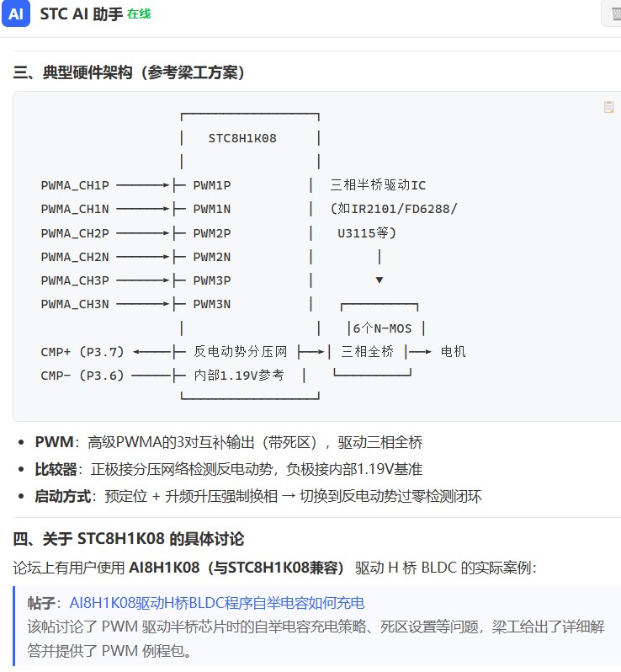Click the CMP+ (P3.7) label
Screen dimensions: 621x672
point(82,352)
